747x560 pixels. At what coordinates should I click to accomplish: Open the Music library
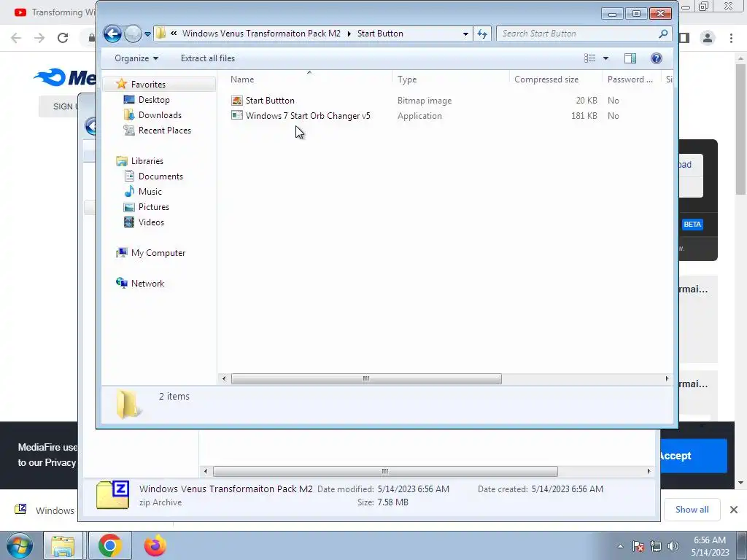(150, 192)
